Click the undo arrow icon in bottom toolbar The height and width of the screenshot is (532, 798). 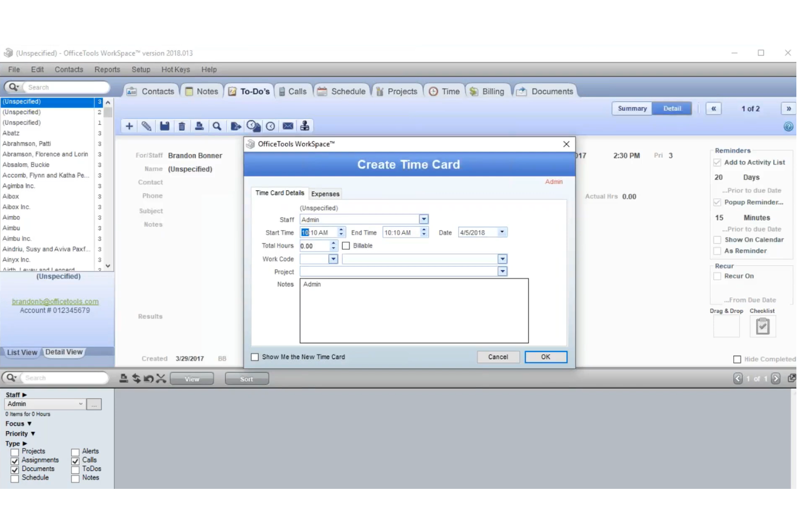(x=148, y=378)
